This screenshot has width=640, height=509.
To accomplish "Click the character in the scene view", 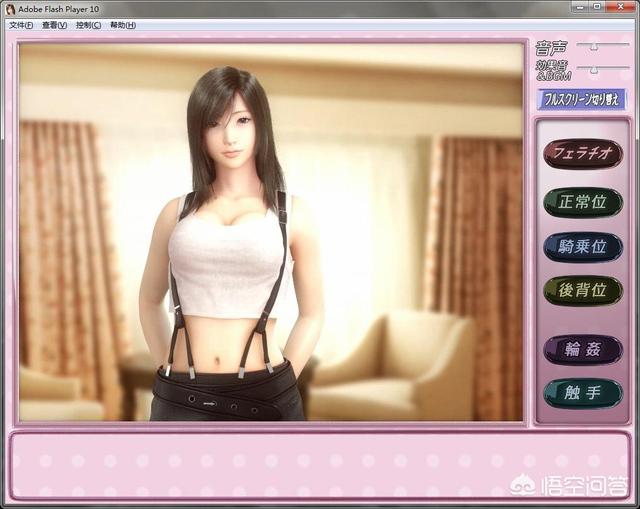I will tap(231, 243).
